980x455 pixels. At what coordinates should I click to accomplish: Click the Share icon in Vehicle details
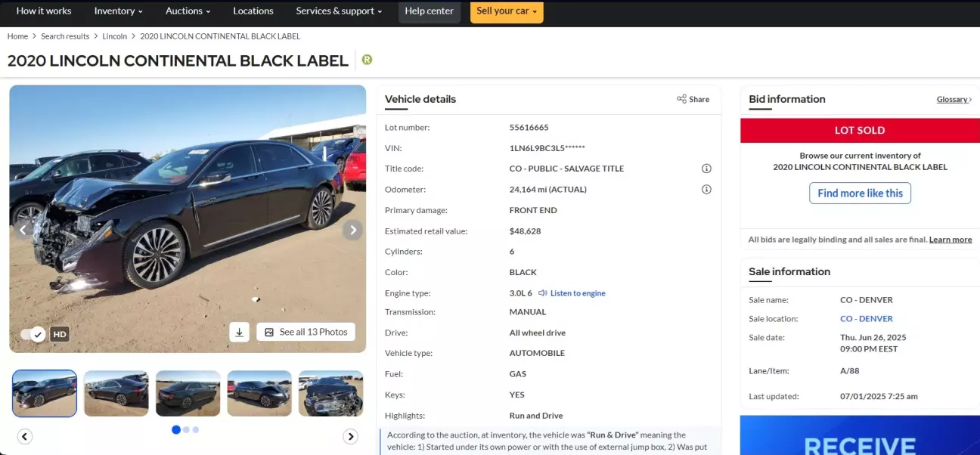pos(693,99)
